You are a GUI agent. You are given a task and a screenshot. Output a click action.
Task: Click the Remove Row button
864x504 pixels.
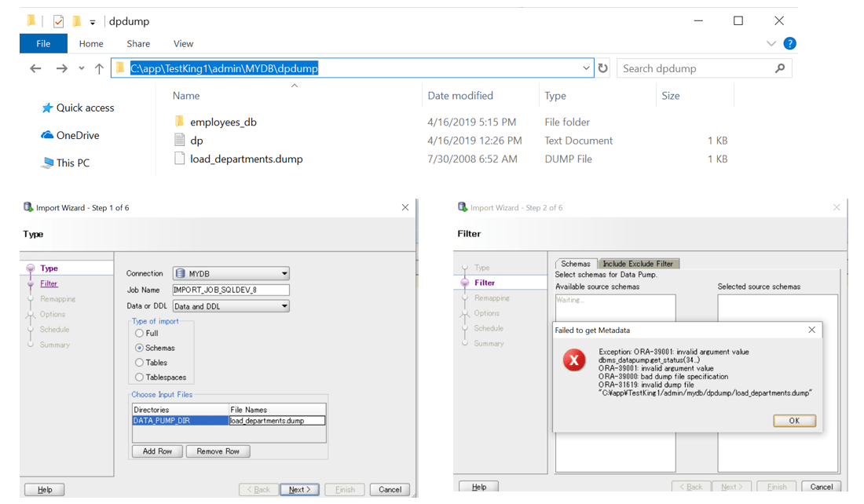pyautogui.click(x=218, y=451)
